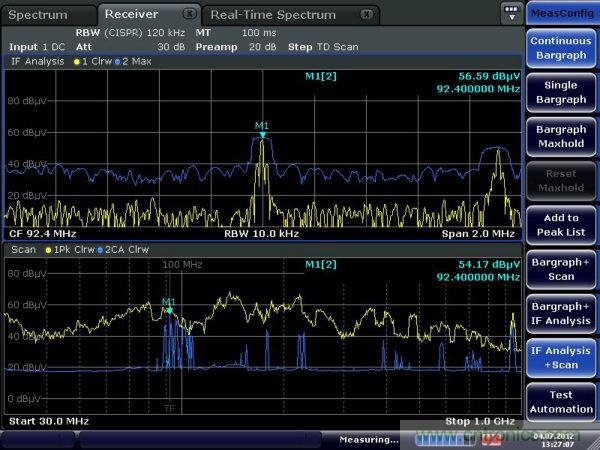Image resolution: width=600 pixels, height=450 pixels.
Task: Select the Bargraph + Scan display mode
Action: pyautogui.click(x=561, y=269)
